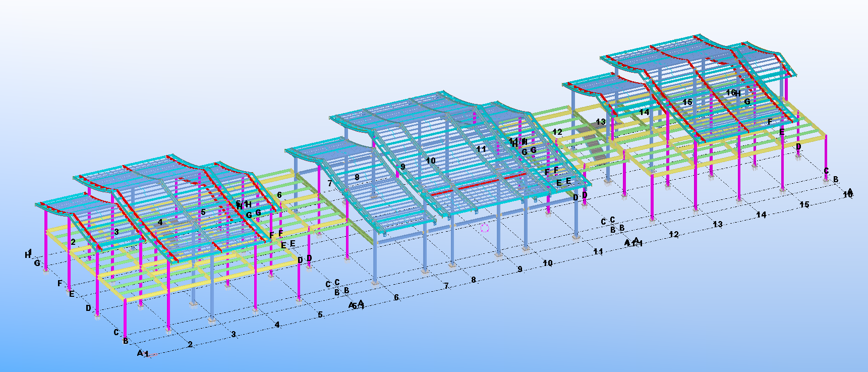Viewport: 868px width, 372px height.
Task: Select ground-level grid label 12 on the front axis
Action: 673,234
